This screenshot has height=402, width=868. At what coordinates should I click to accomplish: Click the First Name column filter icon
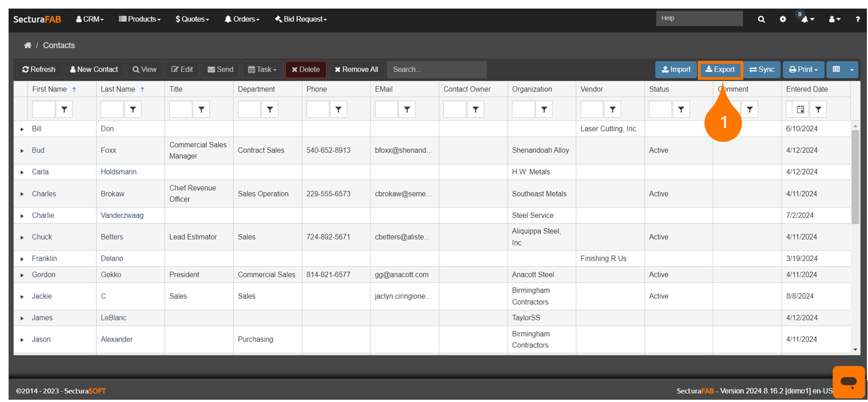click(64, 109)
